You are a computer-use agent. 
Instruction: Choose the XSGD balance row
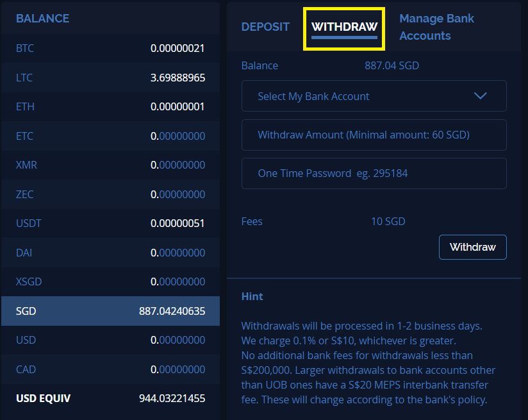[x=110, y=281]
